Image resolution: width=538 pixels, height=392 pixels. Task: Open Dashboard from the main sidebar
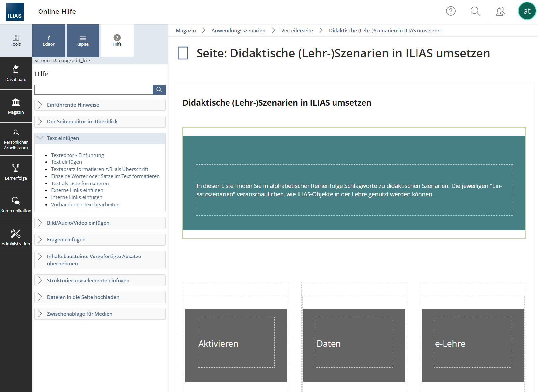pos(16,73)
